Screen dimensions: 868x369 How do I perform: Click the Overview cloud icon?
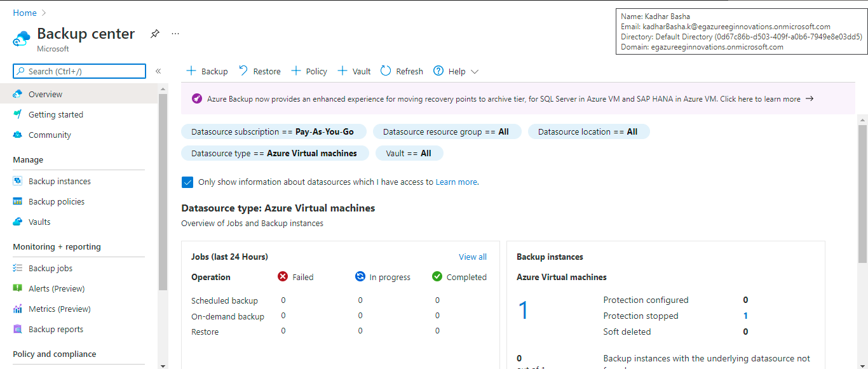tap(18, 94)
